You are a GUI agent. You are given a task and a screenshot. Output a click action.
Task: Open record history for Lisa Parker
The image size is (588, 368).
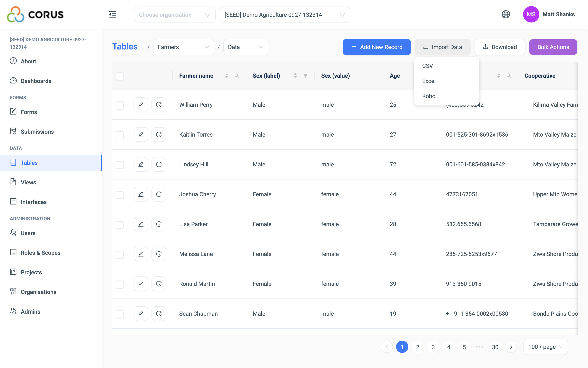click(159, 224)
